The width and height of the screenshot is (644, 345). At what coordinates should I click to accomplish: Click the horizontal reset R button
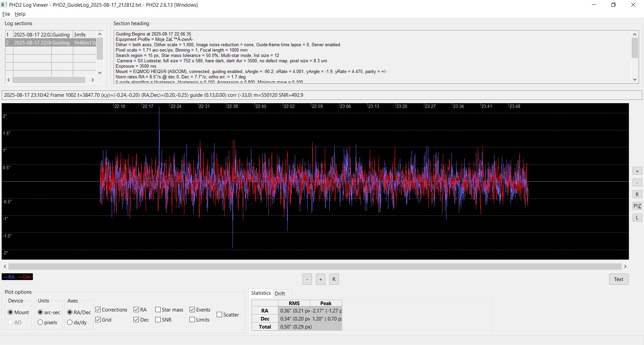click(x=334, y=279)
